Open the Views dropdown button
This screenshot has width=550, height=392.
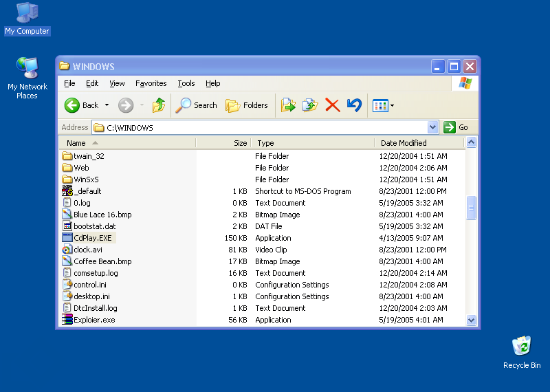[x=384, y=105]
